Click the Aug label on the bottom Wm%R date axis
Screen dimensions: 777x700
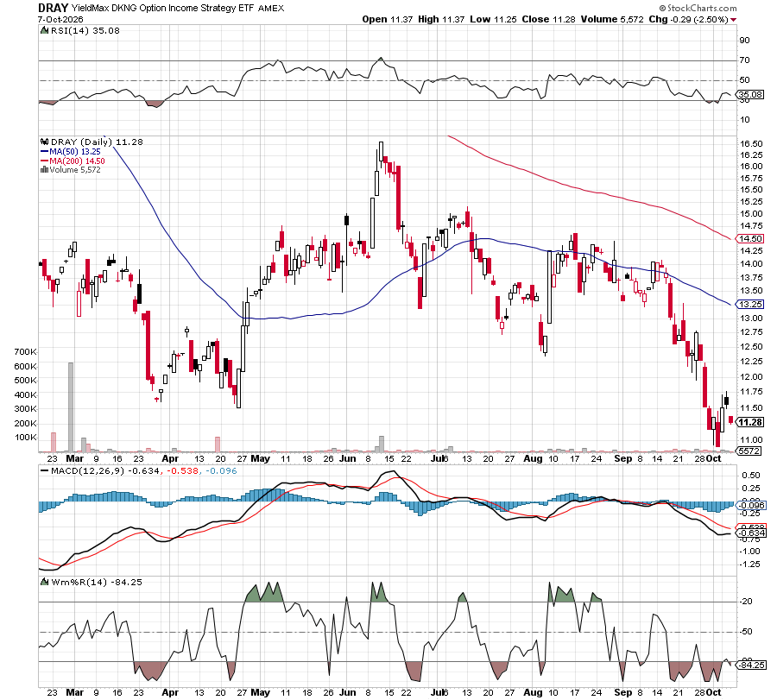533,692
